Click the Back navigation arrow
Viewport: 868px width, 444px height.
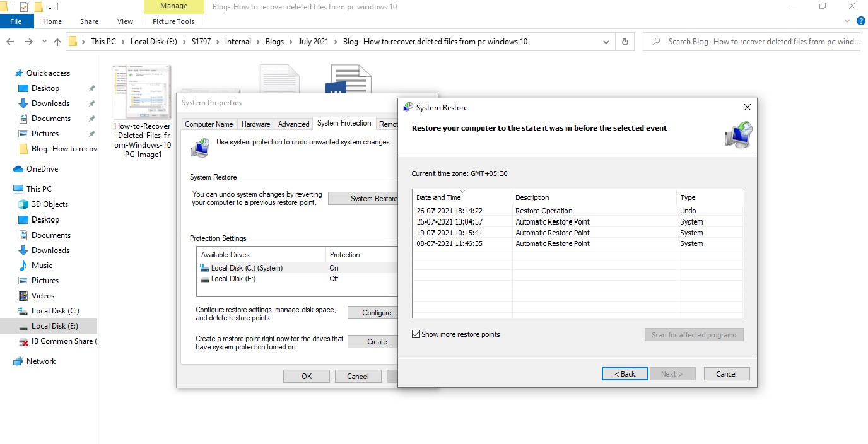pos(9,41)
